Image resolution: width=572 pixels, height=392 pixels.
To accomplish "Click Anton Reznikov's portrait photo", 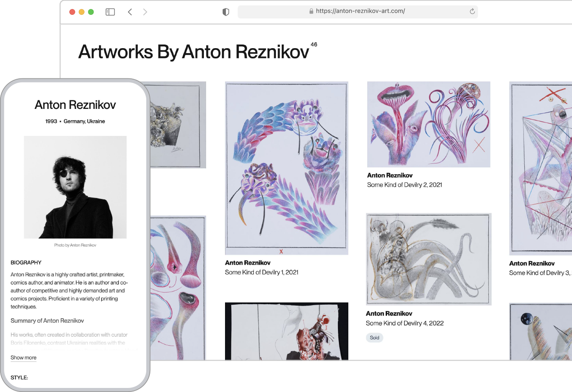I will pyautogui.click(x=75, y=187).
